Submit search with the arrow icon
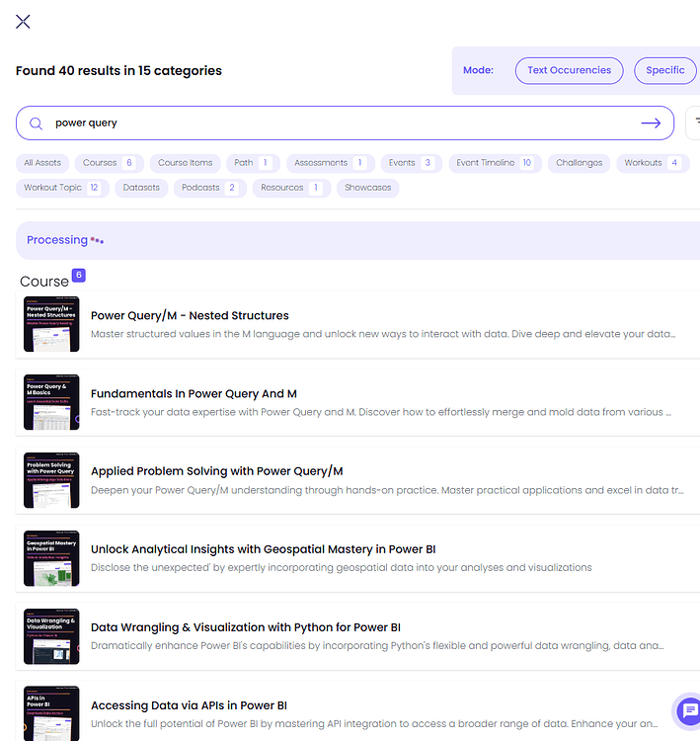This screenshot has width=700, height=741. pyautogui.click(x=651, y=123)
